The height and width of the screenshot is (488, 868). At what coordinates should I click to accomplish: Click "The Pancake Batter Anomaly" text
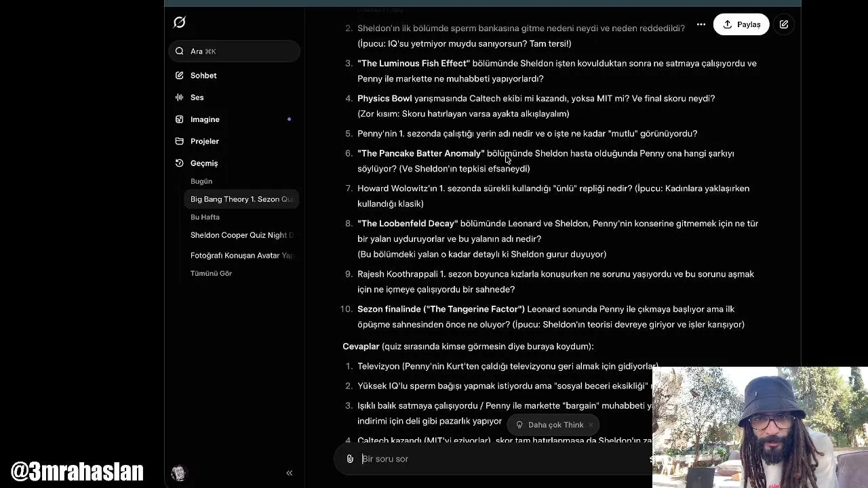421,153
